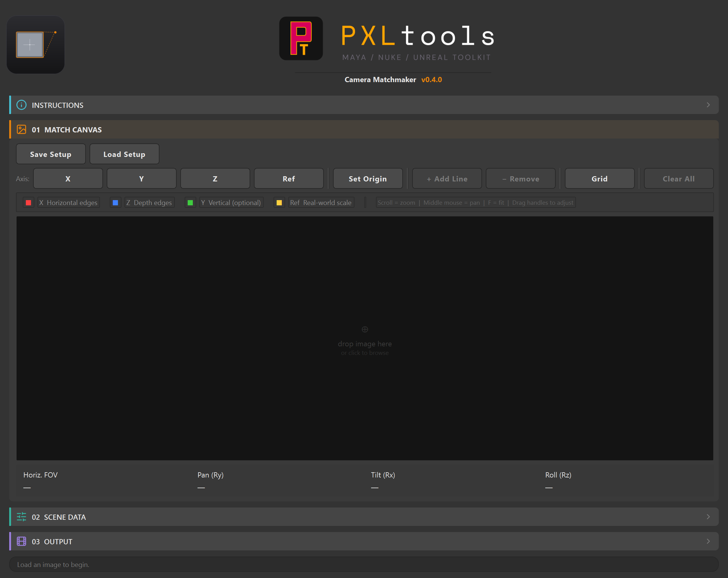Click the Camera Matchmaker title text

pos(380,80)
